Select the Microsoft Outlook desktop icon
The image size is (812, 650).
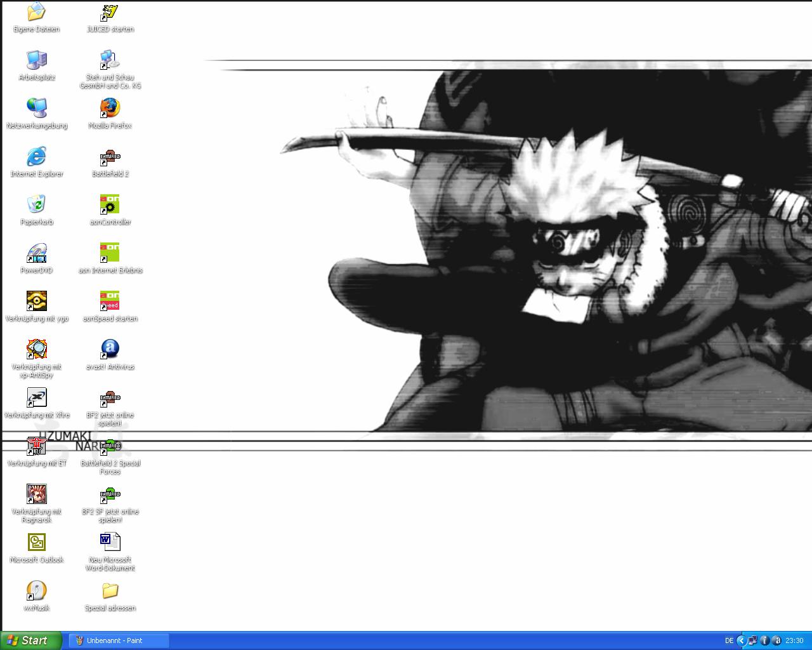click(37, 542)
